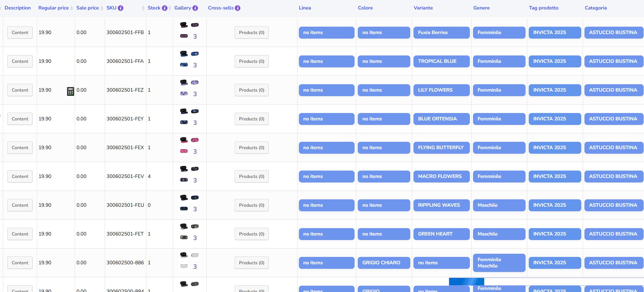Open the Gallery column info icon
The width and height of the screenshot is (644, 292).
pos(195,8)
